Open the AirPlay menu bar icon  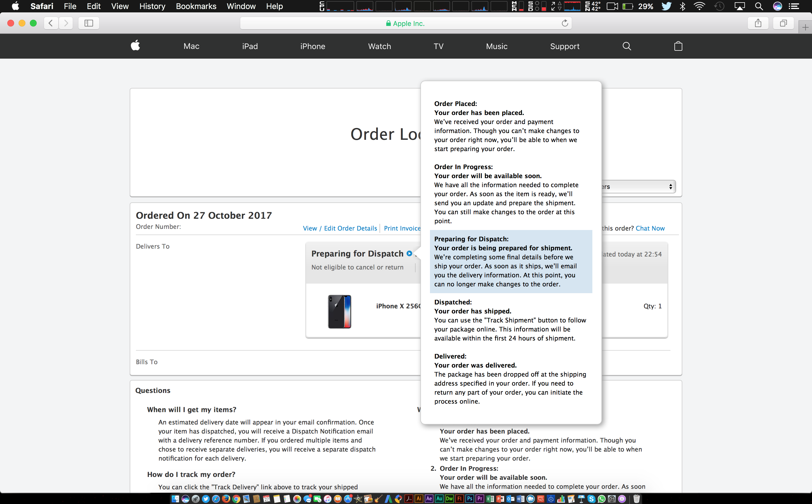tap(740, 6)
